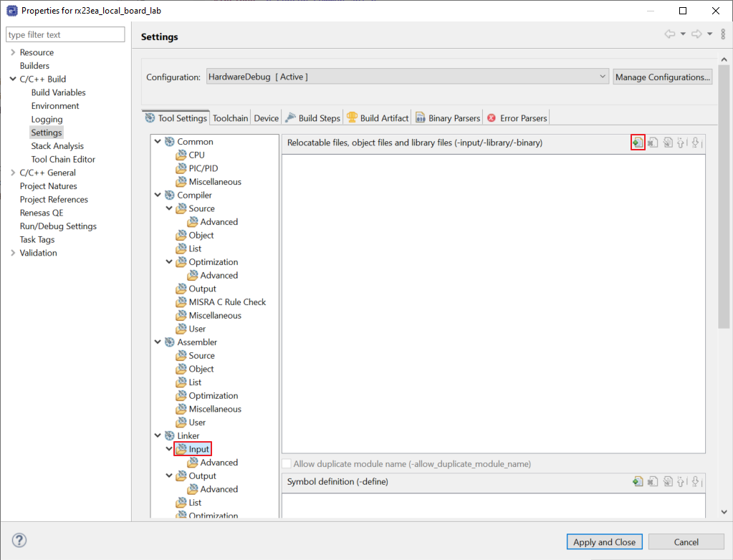The height and width of the screenshot is (560, 733).
Task: Open the Configuration dropdown
Action: point(407,77)
